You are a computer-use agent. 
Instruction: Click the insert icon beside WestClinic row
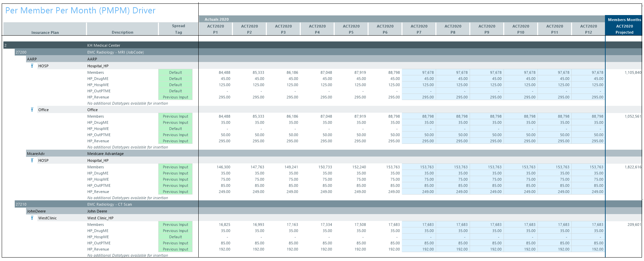[x=32, y=218]
